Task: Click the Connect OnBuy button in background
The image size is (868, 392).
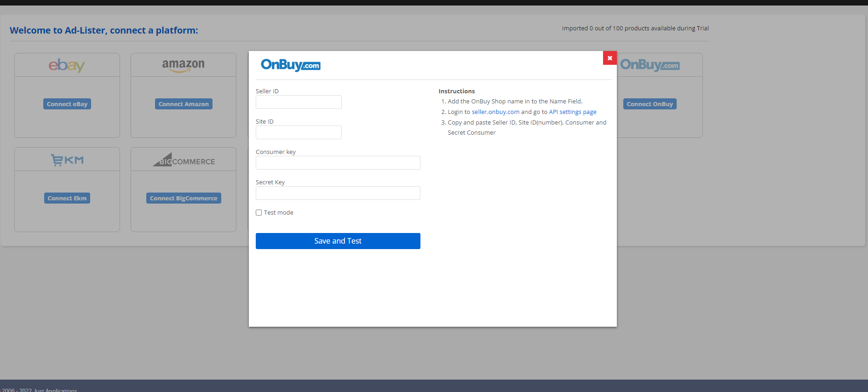Action: (x=650, y=104)
